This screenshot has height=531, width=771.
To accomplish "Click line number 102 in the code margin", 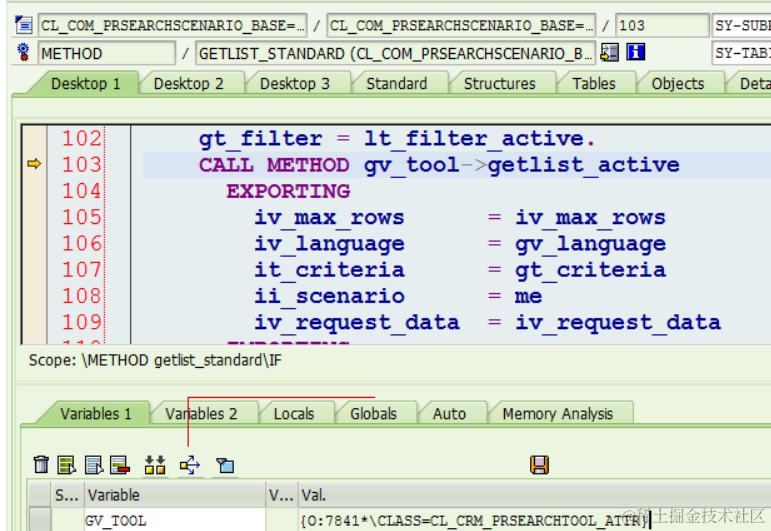I will coord(82,138).
